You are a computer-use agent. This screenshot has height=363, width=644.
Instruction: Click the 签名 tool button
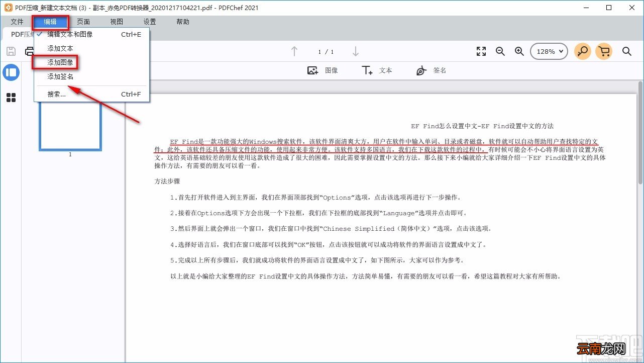pyautogui.click(x=431, y=70)
